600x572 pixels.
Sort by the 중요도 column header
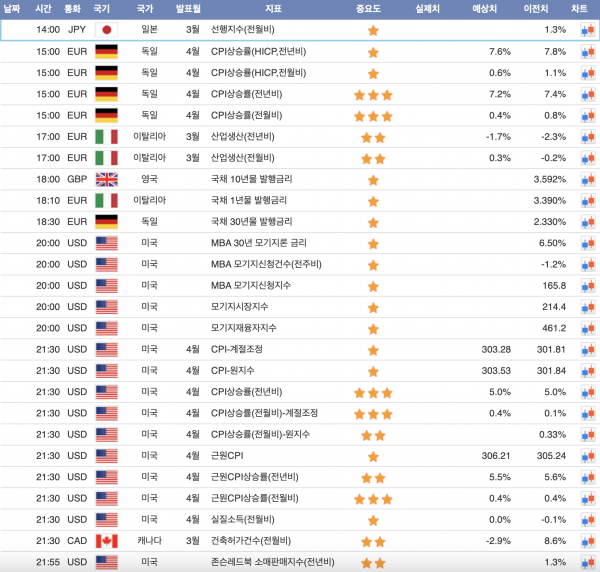[x=373, y=8]
